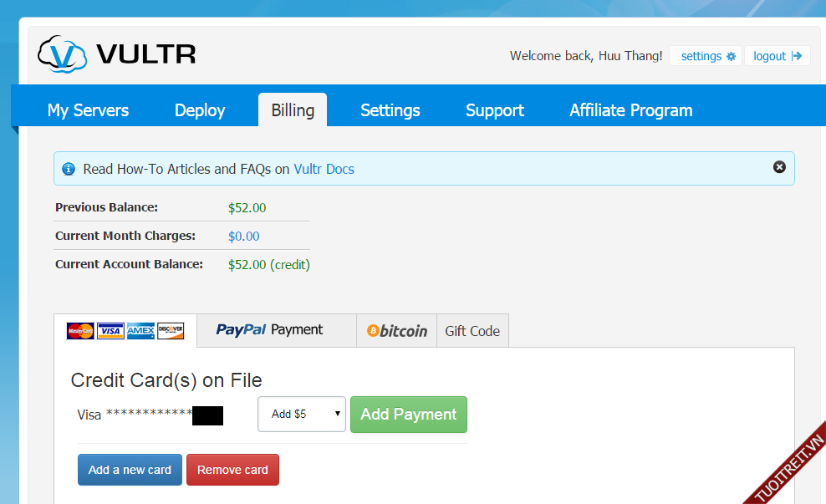Click the Visa card icon in tab
The height and width of the screenshot is (504, 826).
110,331
